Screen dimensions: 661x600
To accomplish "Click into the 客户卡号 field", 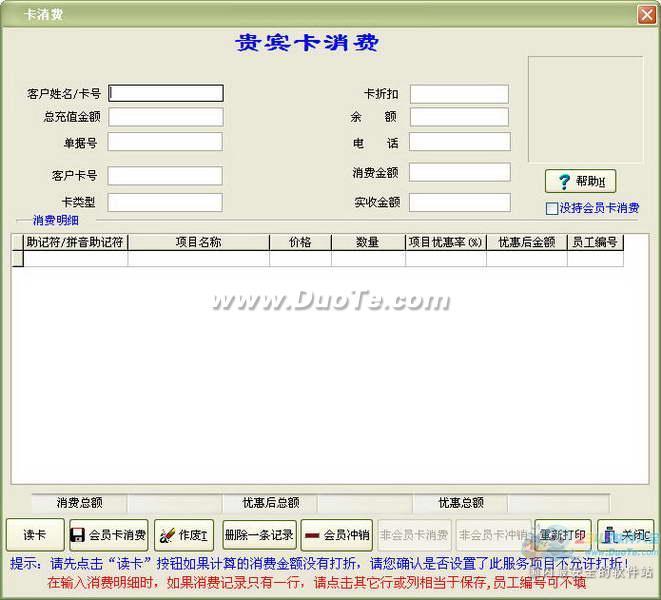I will [166, 176].
